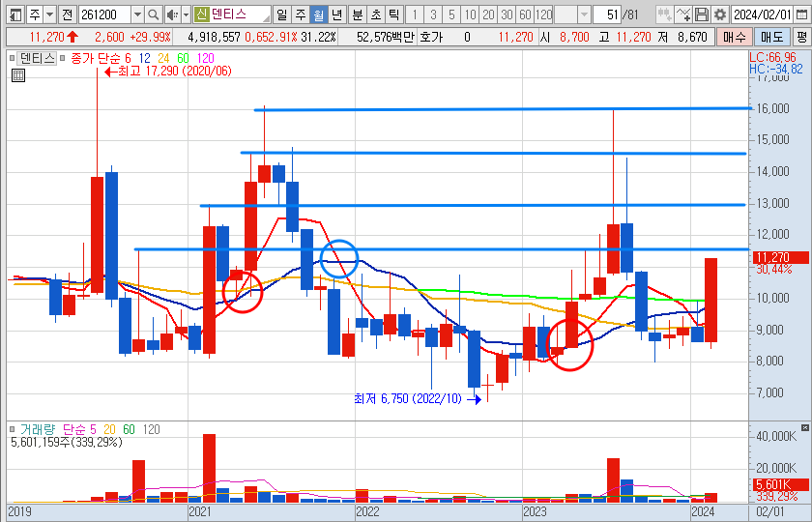This screenshot has height=522, width=812.
Task: Click the 덴티스 chart legend label
Action: pyautogui.click(x=38, y=58)
